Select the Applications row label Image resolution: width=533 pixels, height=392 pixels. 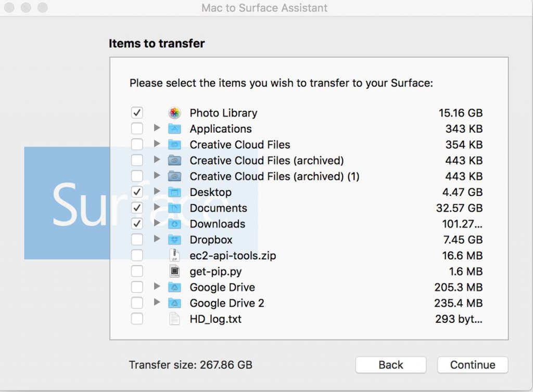point(221,129)
